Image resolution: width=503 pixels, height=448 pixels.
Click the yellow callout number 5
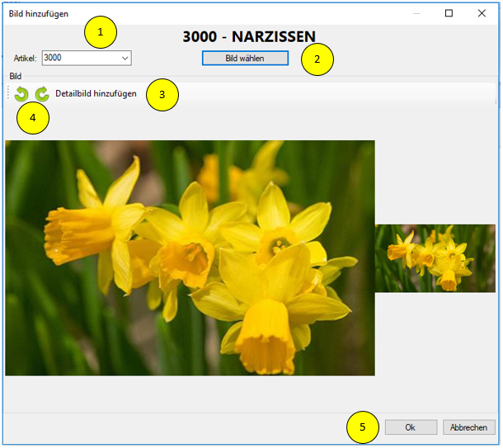coord(362,427)
